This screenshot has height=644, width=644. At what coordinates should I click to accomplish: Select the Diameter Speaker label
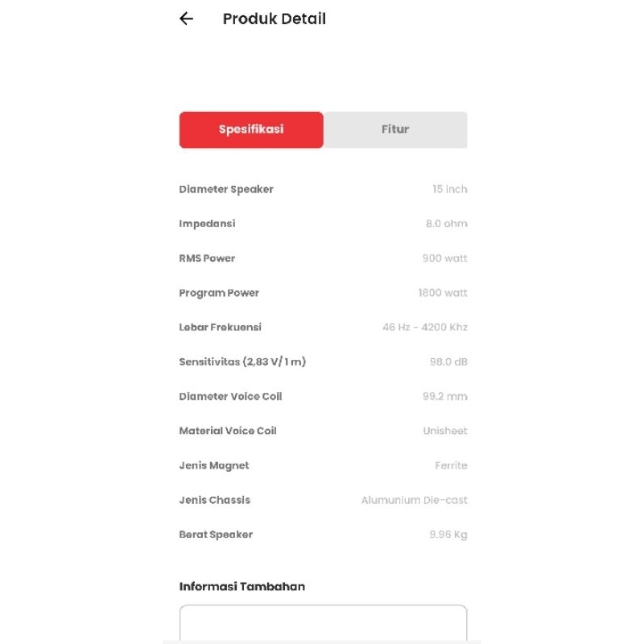point(226,189)
